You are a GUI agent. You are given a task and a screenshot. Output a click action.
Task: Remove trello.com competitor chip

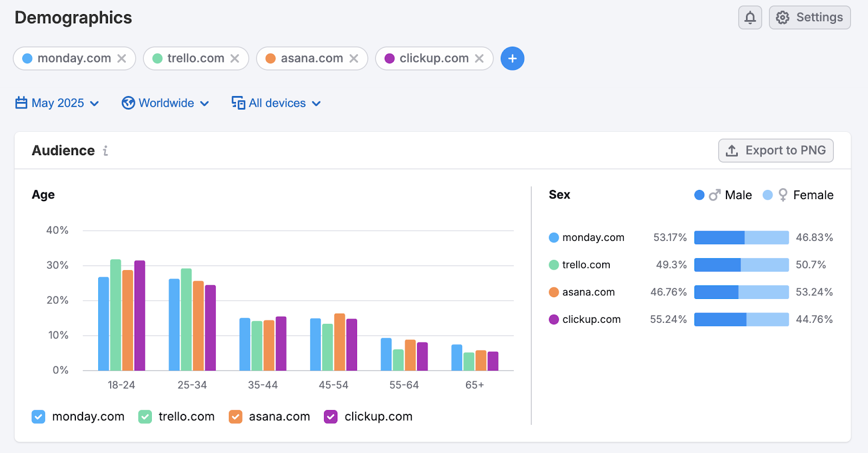[x=235, y=59]
